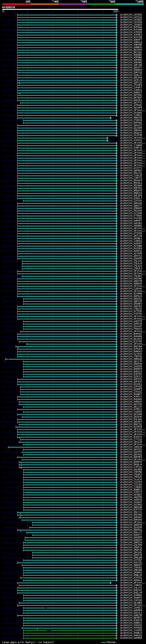Viewport: 146px width, 644px height.
Task: Select hit label UniRef100_A9UDN1
Action: click(131, 226)
